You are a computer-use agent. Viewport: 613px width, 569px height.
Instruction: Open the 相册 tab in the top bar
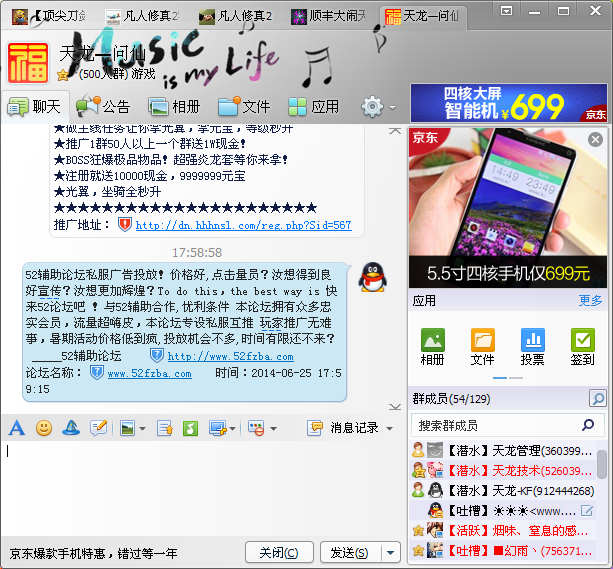click(x=174, y=106)
